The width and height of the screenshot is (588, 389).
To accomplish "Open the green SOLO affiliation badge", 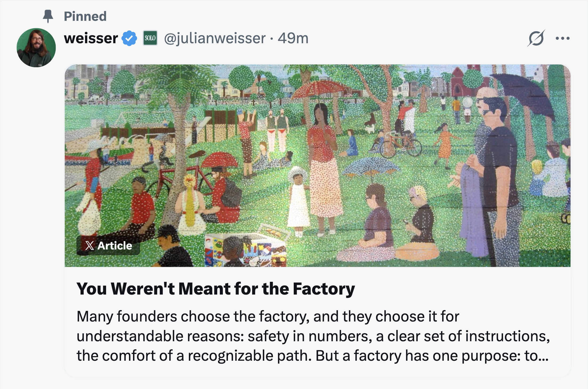I will point(150,38).
